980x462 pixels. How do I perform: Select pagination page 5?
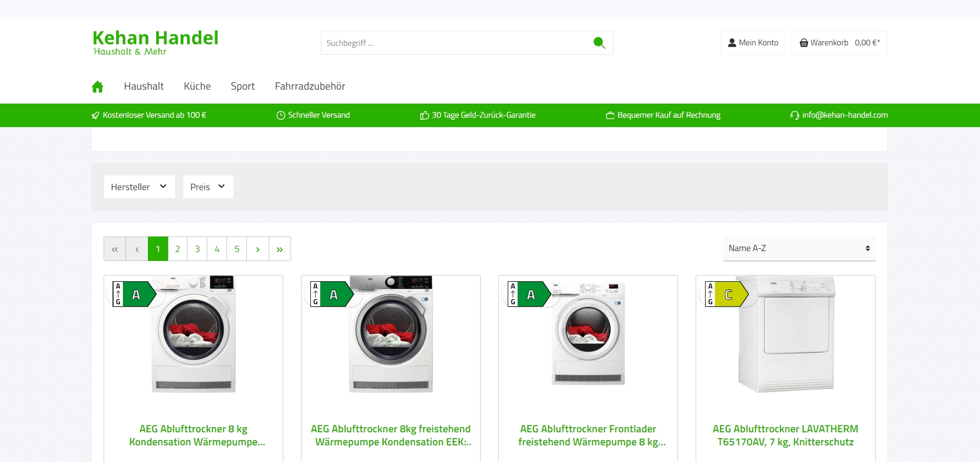point(237,249)
